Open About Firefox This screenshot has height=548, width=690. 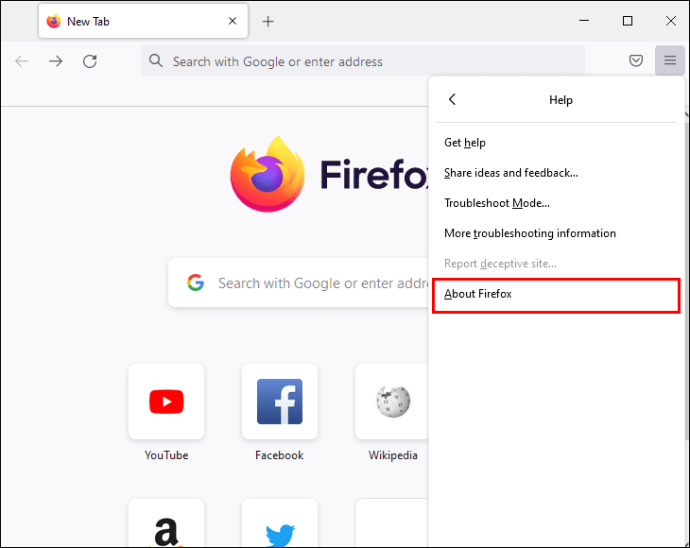point(556,294)
